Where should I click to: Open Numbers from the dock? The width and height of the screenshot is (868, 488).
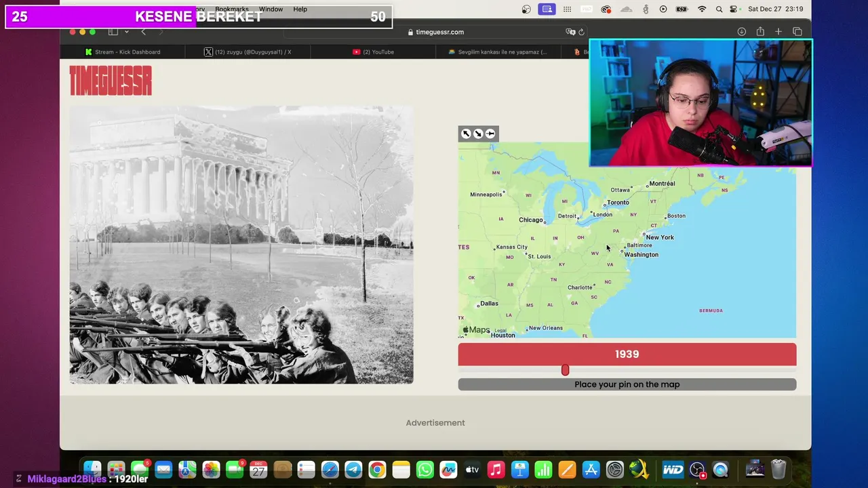(x=543, y=469)
